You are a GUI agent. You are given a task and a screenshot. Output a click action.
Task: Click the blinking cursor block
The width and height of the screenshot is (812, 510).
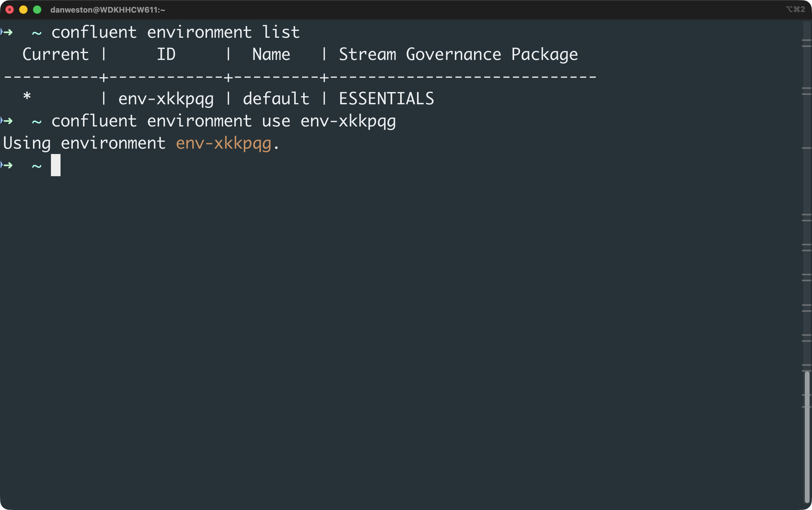click(55, 166)
